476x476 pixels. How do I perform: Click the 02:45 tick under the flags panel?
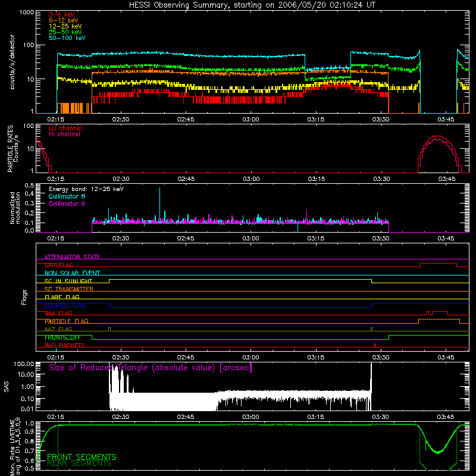coord(186,358)
